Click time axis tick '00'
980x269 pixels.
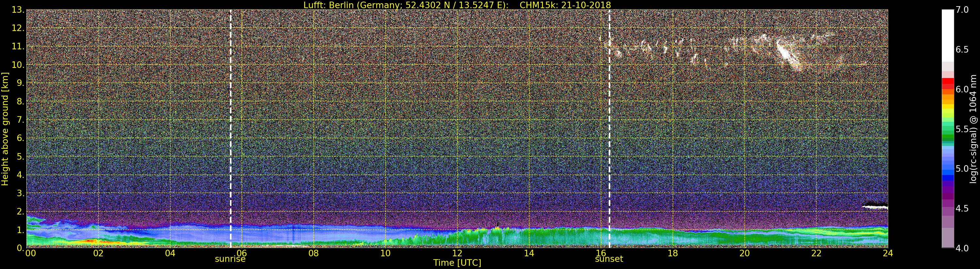30,253
